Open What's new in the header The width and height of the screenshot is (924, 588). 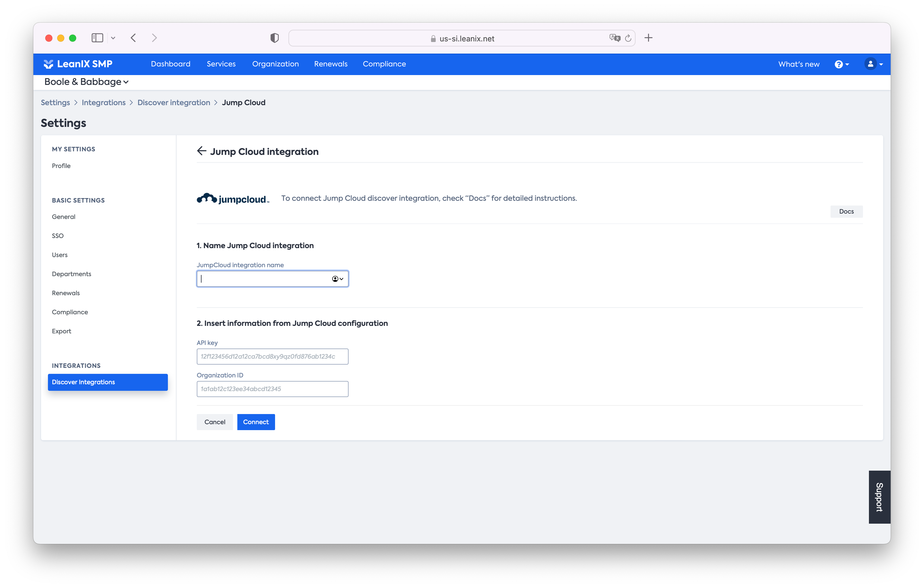coord(798,64)
